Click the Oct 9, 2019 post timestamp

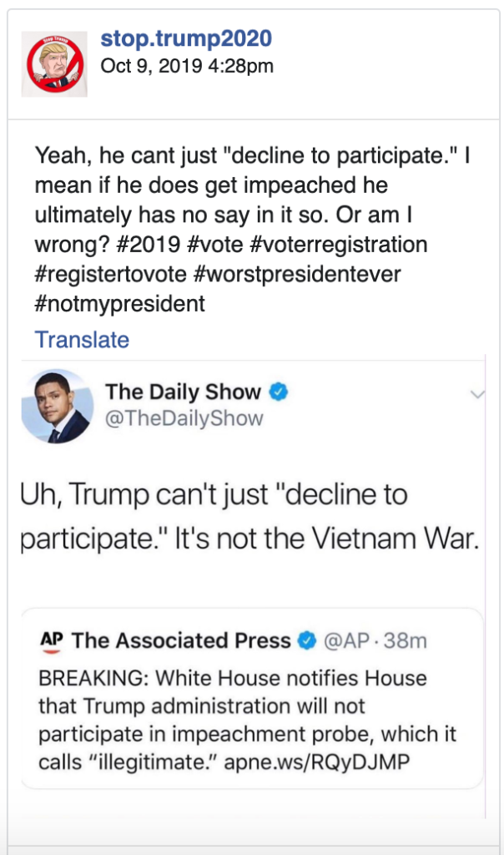tap(186, 66)
